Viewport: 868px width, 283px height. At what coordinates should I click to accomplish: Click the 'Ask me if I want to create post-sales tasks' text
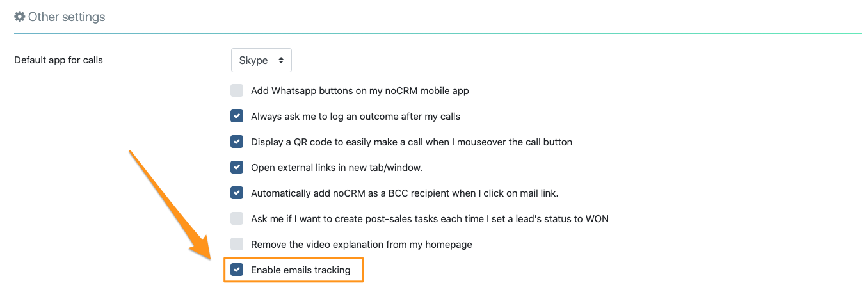pos(429,219)
